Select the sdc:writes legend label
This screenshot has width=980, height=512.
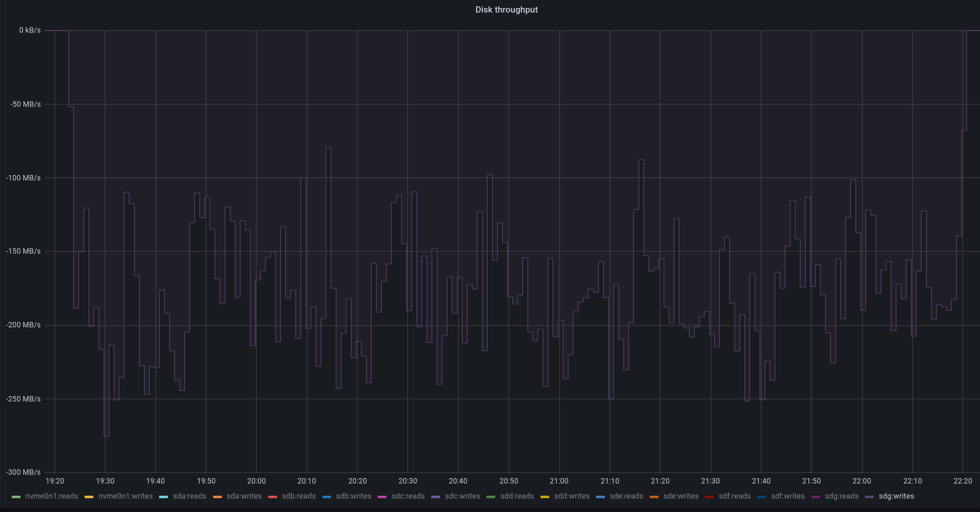click(x=462, y=496)
